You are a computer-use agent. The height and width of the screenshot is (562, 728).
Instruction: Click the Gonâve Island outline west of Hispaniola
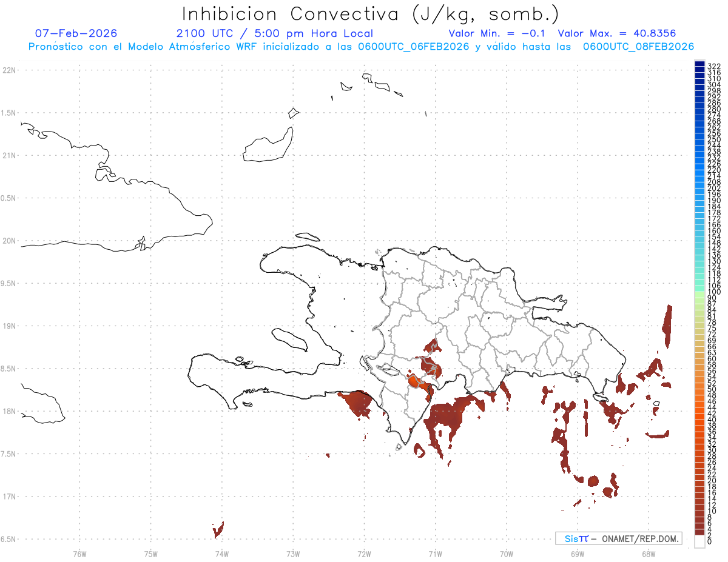tap(289, 340)
